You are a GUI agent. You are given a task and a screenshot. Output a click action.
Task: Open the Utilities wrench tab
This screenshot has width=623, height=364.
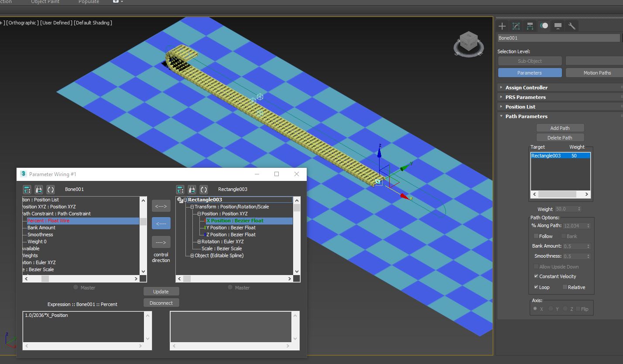(x=572, y=26)
